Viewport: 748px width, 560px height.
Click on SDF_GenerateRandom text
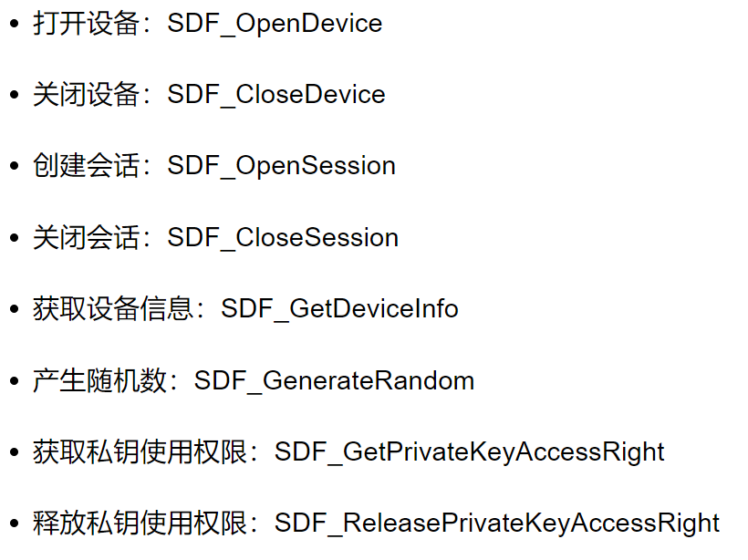point(334,380)
